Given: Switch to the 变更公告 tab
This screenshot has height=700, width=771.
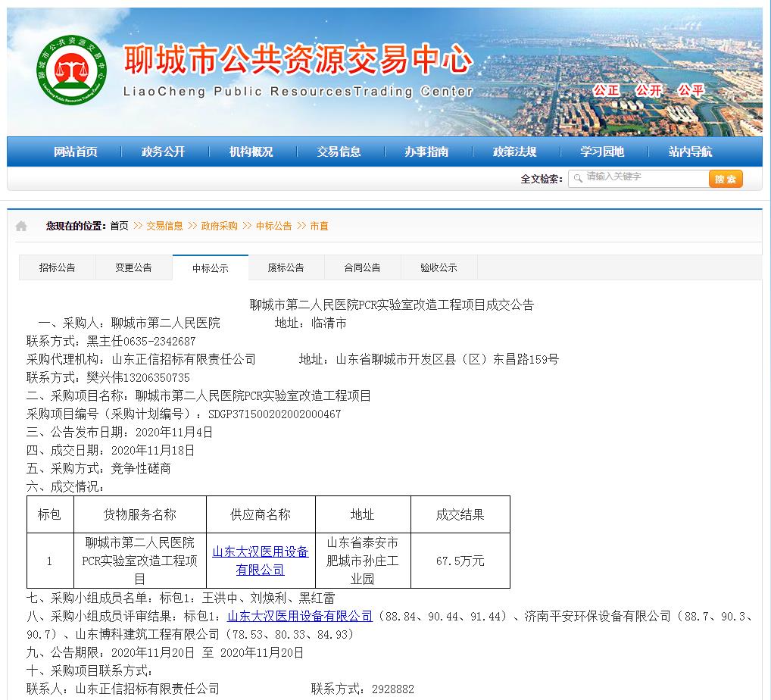Looking at the screenshot, I should click(133, 267).
